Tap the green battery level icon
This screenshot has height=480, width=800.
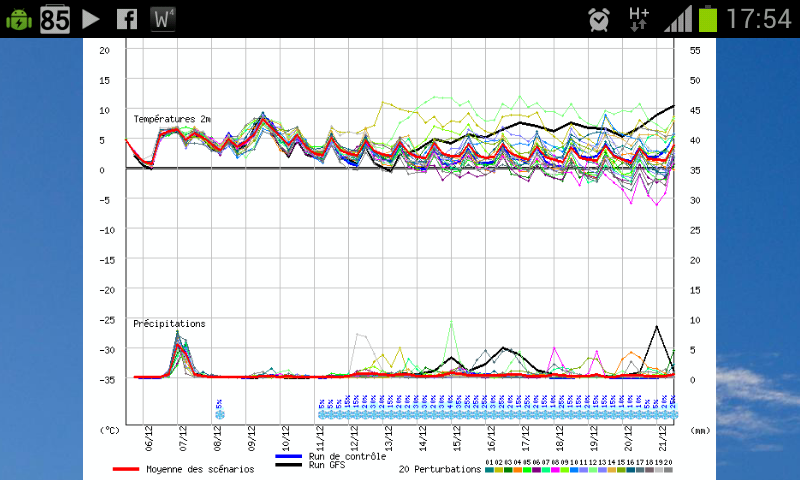click(708, 19)
